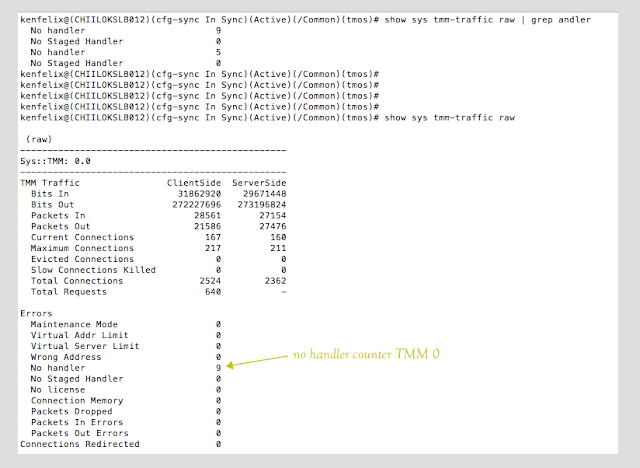The width and height of the screenshot is (640, 468).
Task: Click the 'Sys::TMM: 0.0' line
Action: [x=56, y=161]
